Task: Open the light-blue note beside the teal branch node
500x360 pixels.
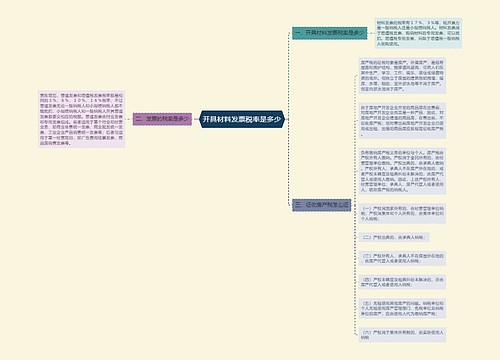Action: (418, 33)
